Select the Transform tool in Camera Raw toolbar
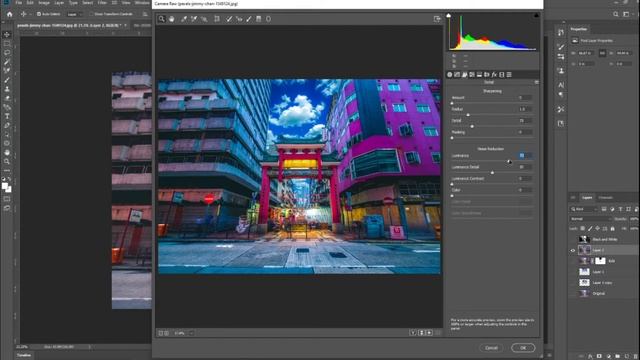640x360 pixels. [217, 19]
